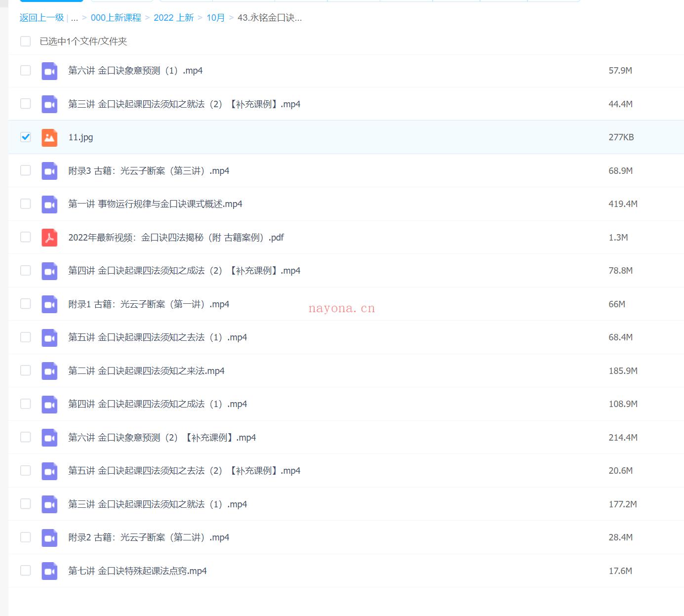Click video icon for 第一讲 事物运行规律
The image size is (684, 616).
49,204
